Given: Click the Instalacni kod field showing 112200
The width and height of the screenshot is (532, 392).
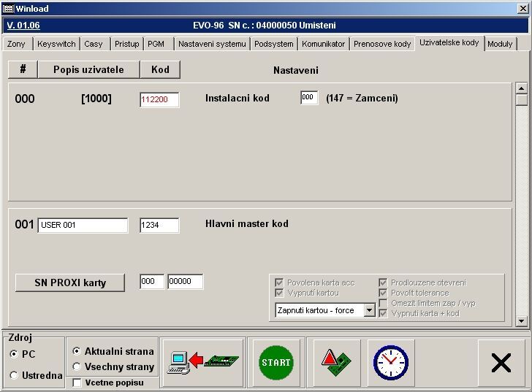Looking at the screenshot, I should pos(159,100).
